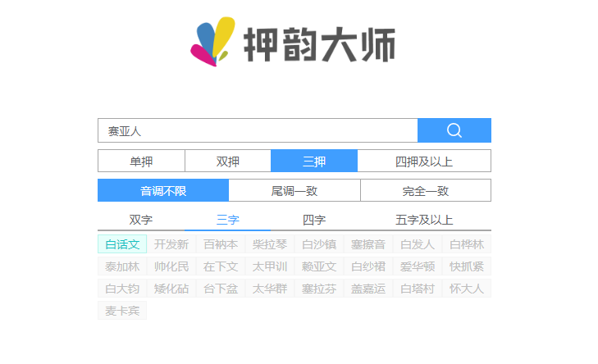Select the result word 泰加林

[122, 266]
